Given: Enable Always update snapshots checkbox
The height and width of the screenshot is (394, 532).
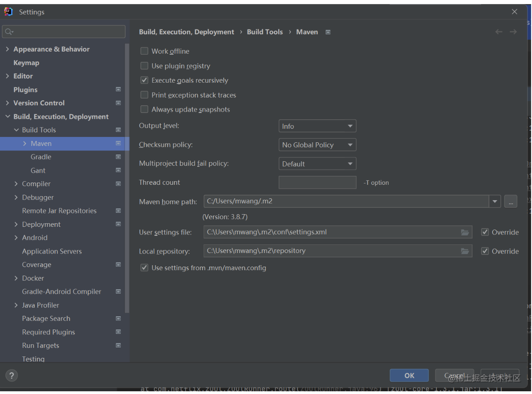Looking at the screenshot, I should (x=145, y=109).
